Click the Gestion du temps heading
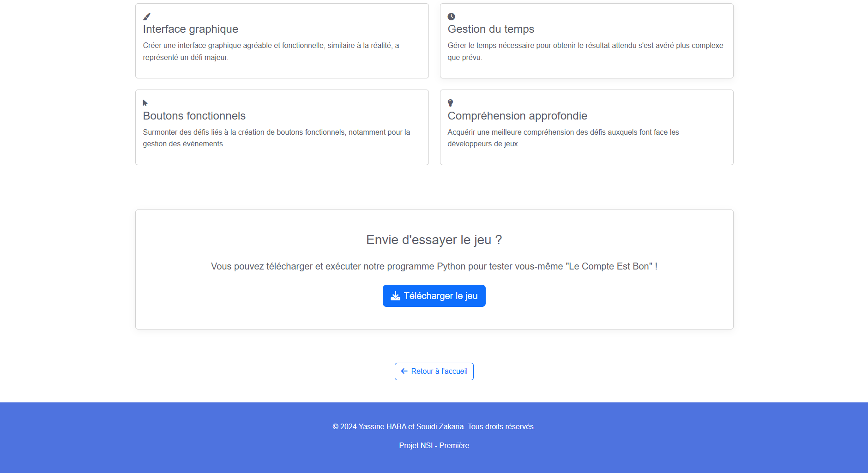This screenshot has width=868, height=473. click(491, 29)
